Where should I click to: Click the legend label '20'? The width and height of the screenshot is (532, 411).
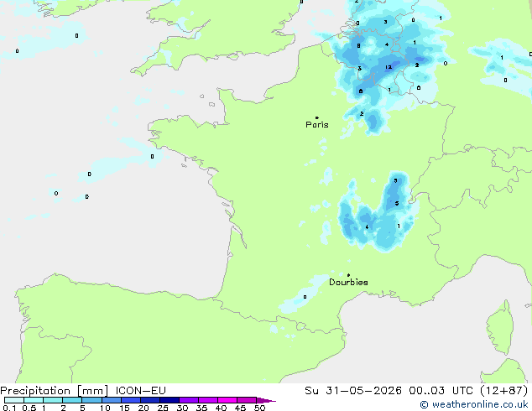(x=143, y=408)
